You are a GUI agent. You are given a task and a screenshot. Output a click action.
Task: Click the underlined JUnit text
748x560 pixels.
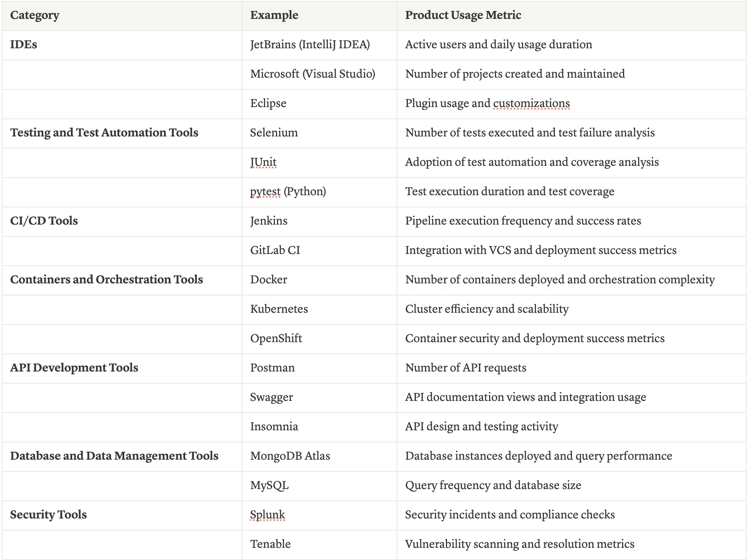(263, 162)
